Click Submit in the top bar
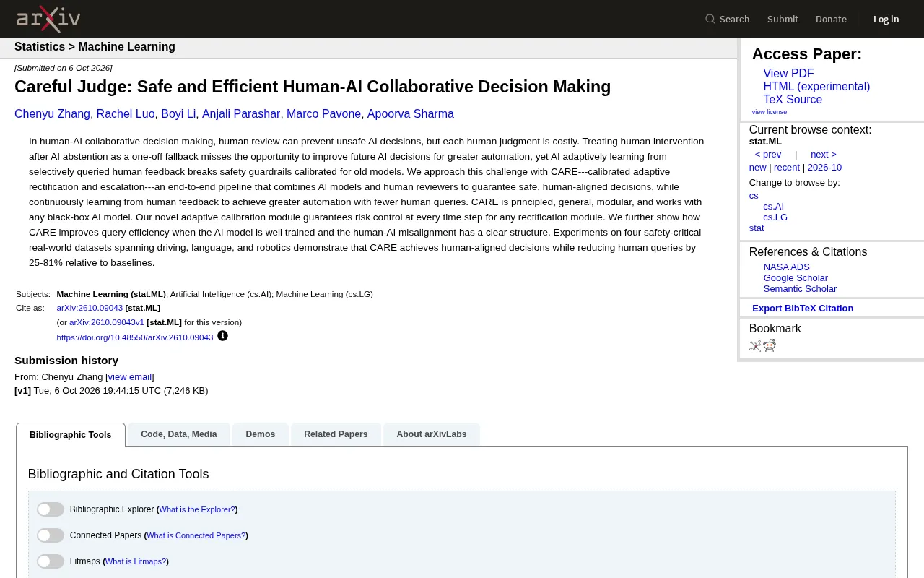The height and width of the screenshot is (578, 924). [x=783, y=19]
